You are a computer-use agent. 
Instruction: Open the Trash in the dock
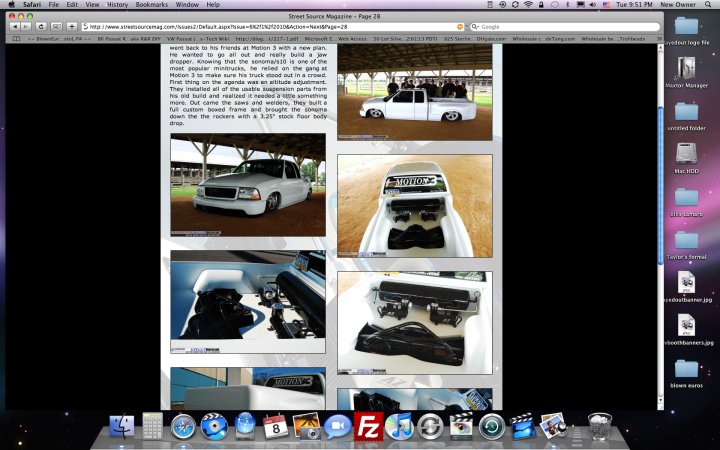(x=599, y=427)
